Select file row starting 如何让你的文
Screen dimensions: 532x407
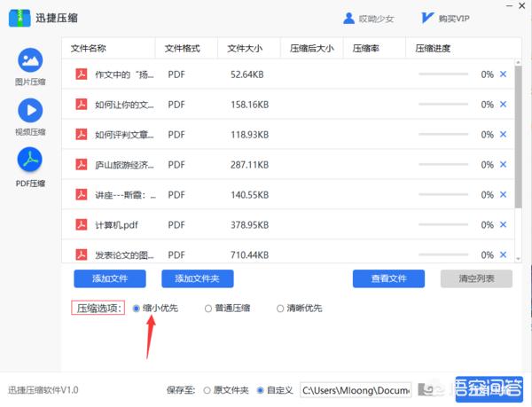[288, 105]
